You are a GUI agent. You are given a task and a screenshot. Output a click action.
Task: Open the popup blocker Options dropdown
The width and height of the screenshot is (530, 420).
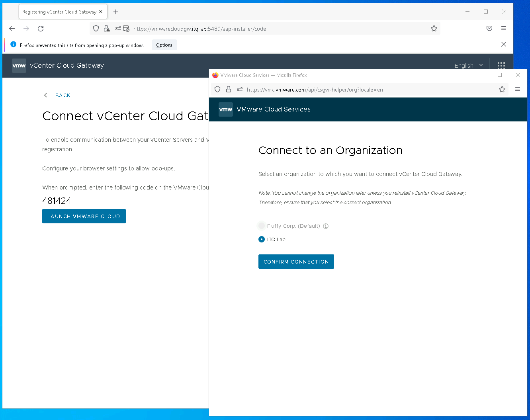pyautogui.click(x=164, y=45)
